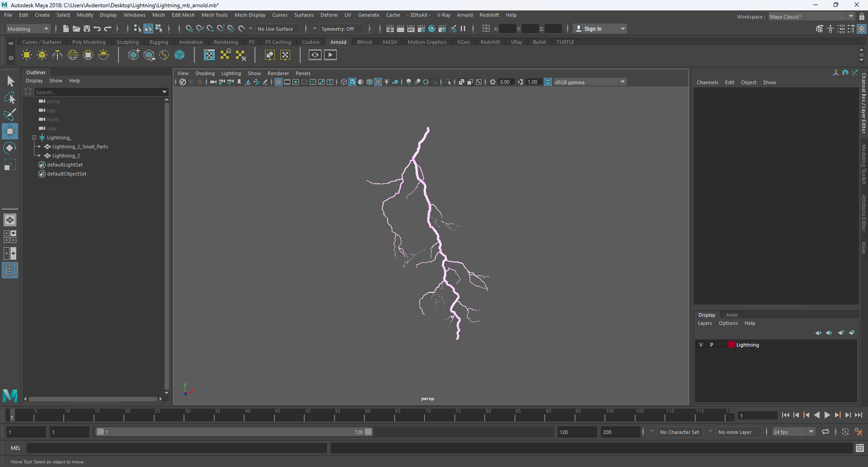Activate the Paint Selection tool
Image resolution: width=868 pixels, height=467 pixels.
10,114
